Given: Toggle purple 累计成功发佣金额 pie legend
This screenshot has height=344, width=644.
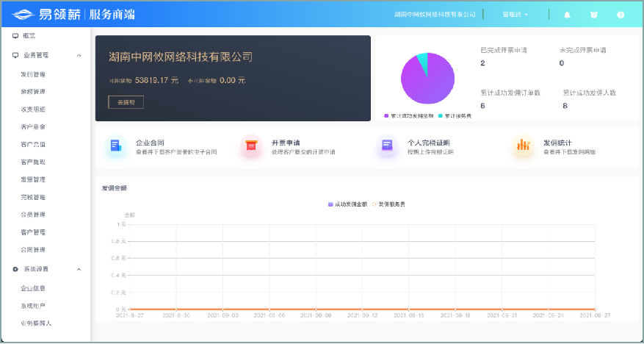Looking at the screenshot, I should (x=409, y=116).
